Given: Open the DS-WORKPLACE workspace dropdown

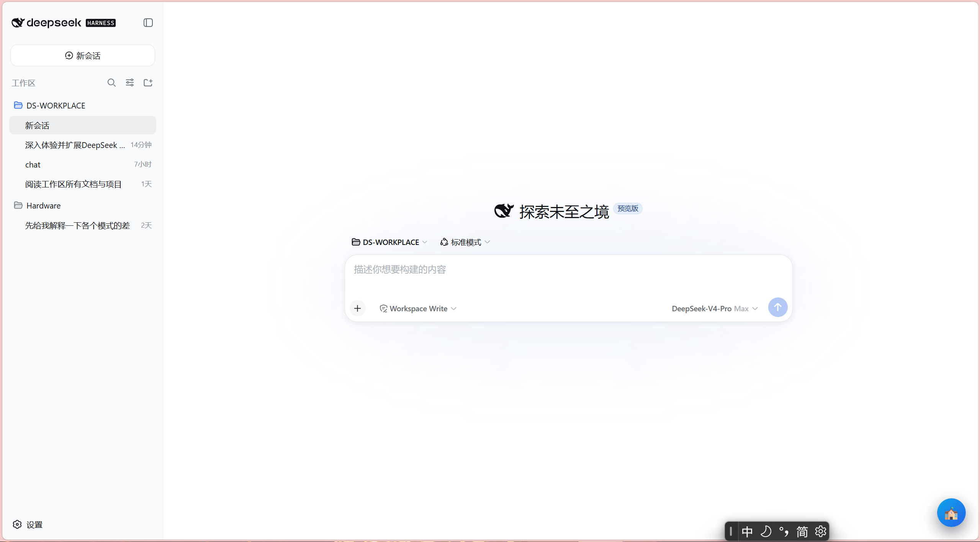Looking at the screenshot, I should [389, 242].
